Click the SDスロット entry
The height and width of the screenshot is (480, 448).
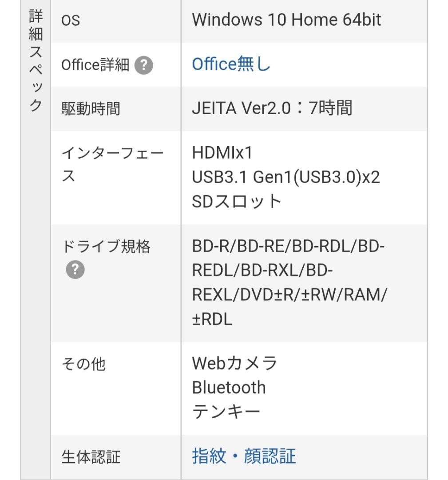point(237,201)
